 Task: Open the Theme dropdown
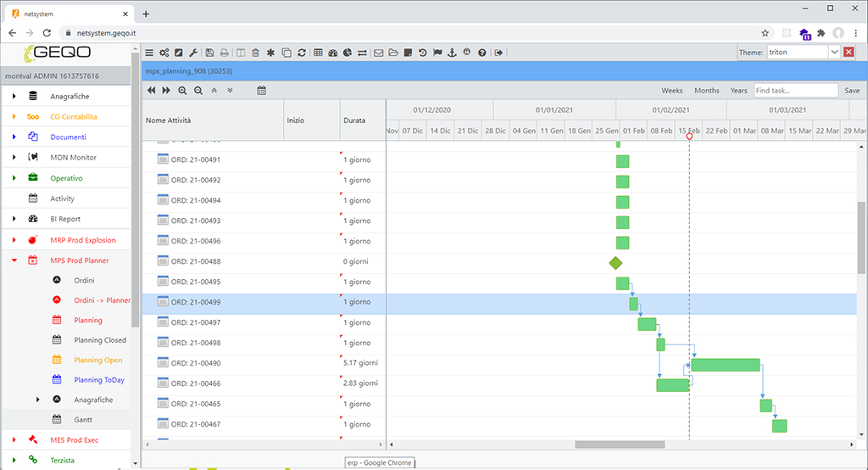(834, 53)
